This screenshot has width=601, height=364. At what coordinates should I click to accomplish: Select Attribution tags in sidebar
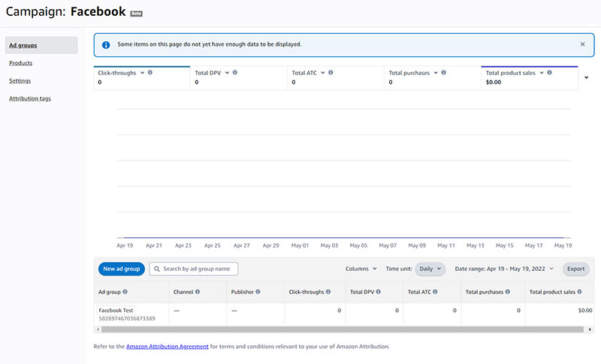[x=29, y=98]
